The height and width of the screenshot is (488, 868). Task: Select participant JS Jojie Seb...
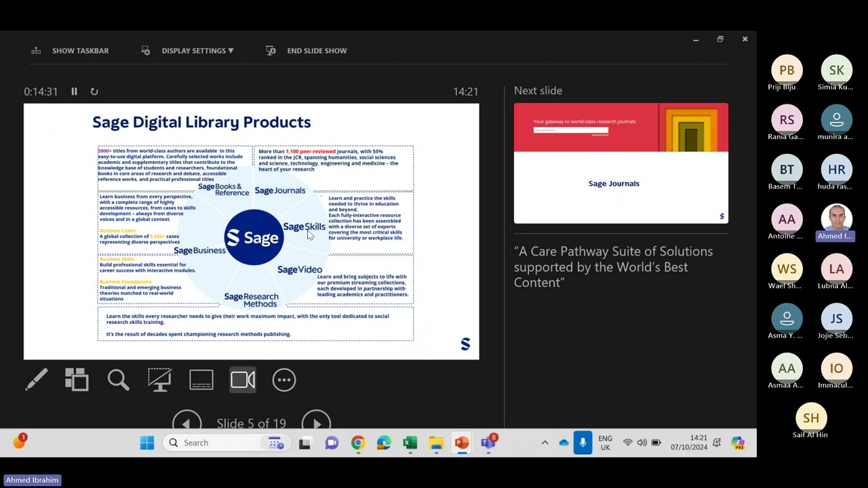click(x=836, y=322)
